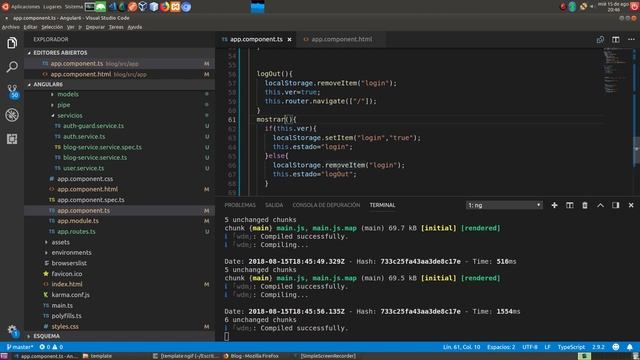The width and height of the screenshot is (640, 360).
Task: Open the Search view in activity bar
Action: click(12, 67)
